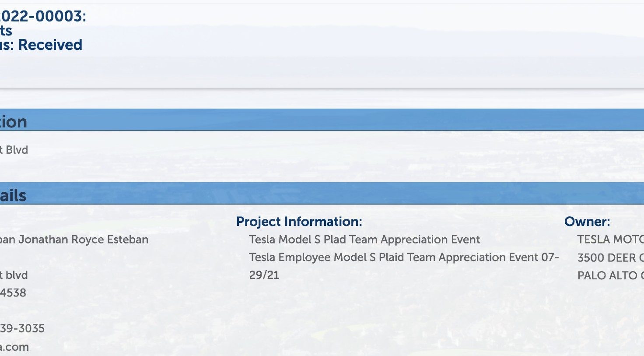Select the Blvd address under location header
644x356 pixels.
pyautogui.click(x=14, y=150)
